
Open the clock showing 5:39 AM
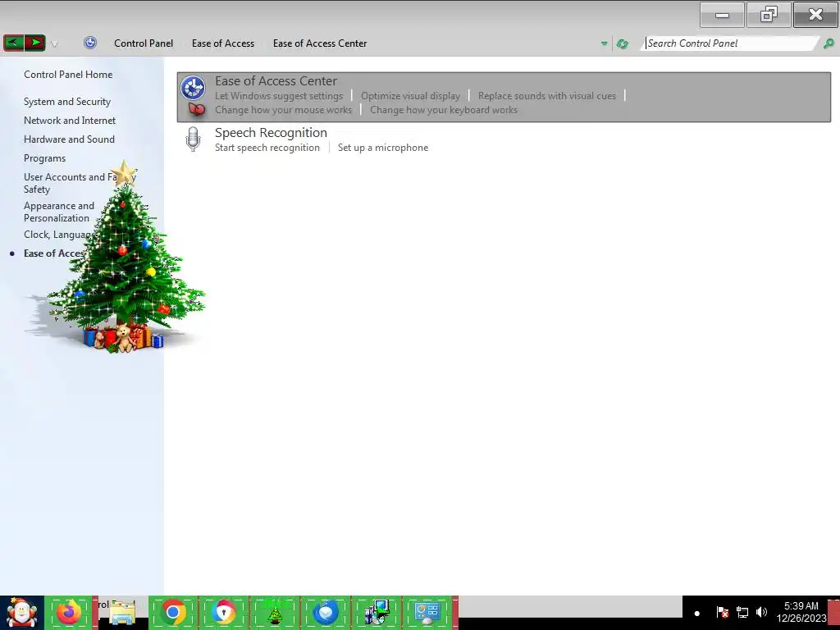[801, 612]
